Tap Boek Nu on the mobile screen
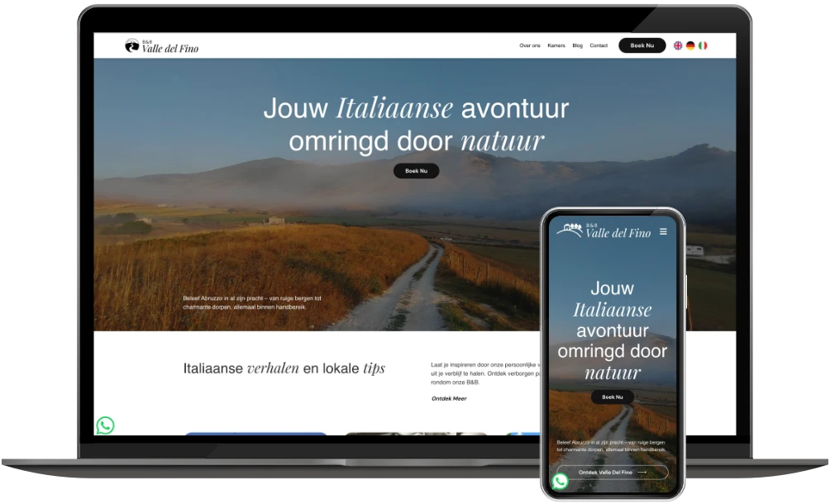Image resolution: width=830 pixels, height=504 pixels. pos(612,397)
